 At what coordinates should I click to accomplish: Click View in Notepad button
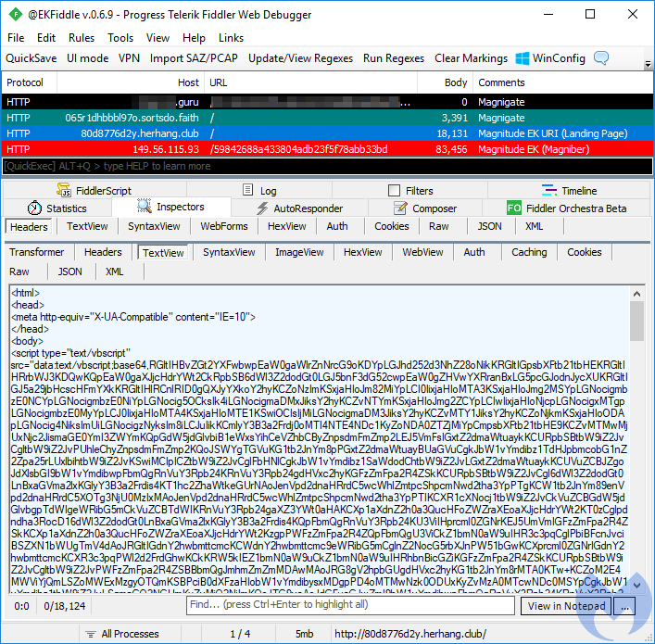click(566, 606)
